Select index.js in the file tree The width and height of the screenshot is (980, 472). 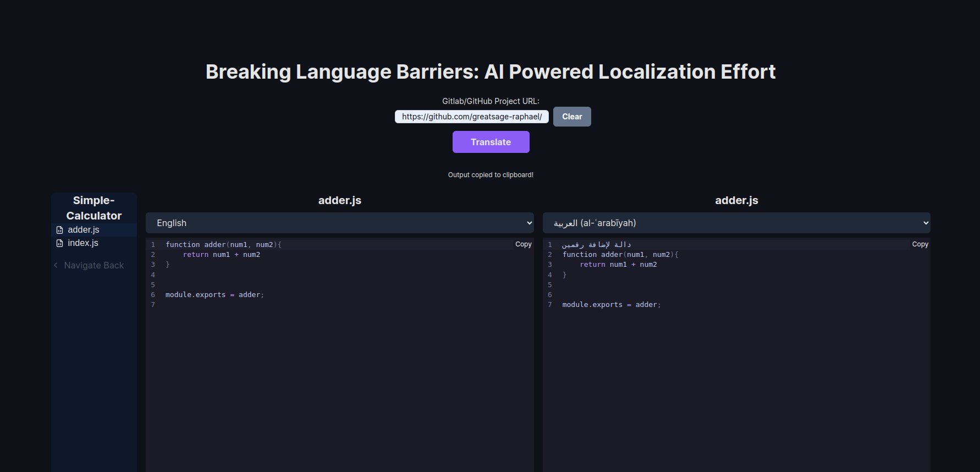click(94, 243)
